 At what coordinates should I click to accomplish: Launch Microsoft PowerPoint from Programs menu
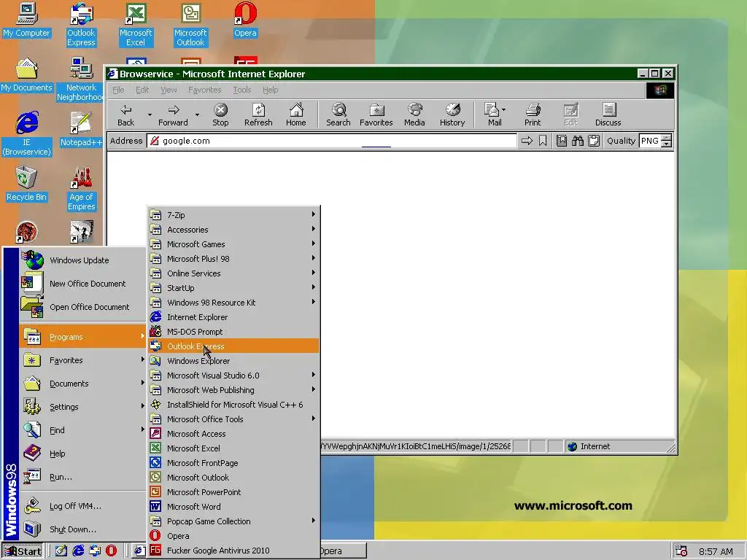[233, 492]
